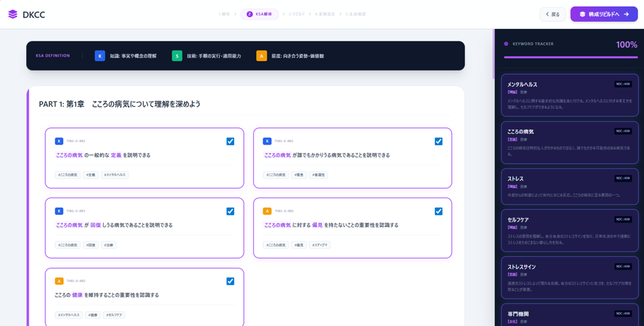Click tag #健康 on card TH01-A-002
Viewport: 644px width, 326px height.
point(93,315)
